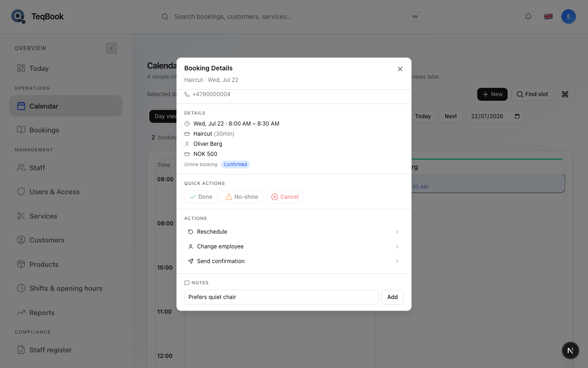The width and height of the screenshot is (588, 368).
Task: Open Staff register under Compliance
Action: coord(66,350)
